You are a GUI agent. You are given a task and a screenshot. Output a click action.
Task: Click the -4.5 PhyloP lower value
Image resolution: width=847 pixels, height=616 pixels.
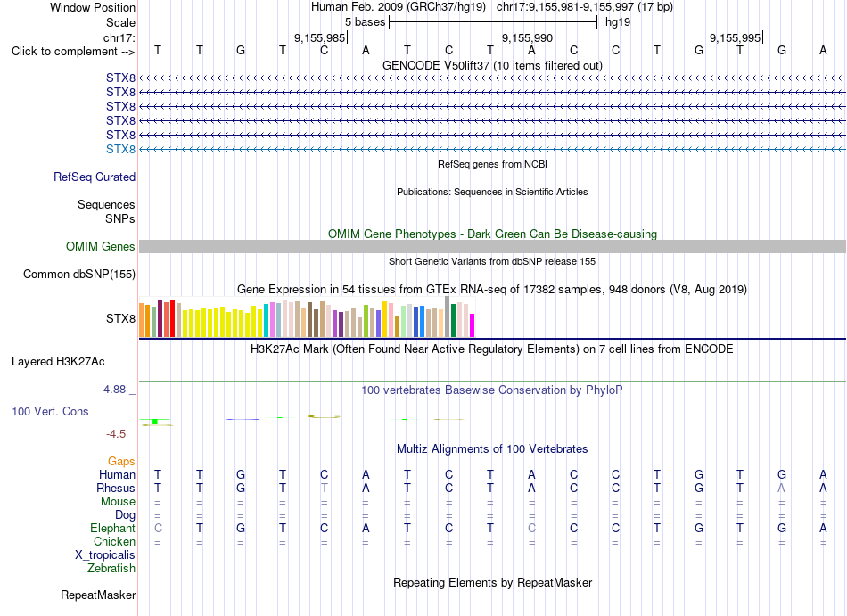pyautogui.click(x=116, y=434)
